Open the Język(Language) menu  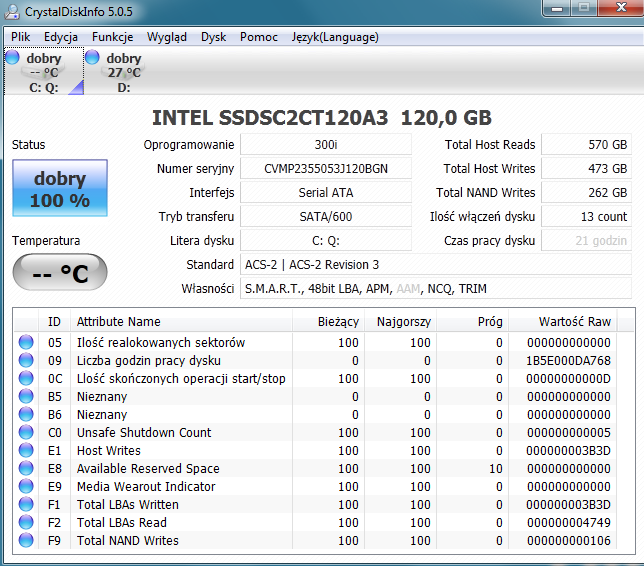[x=335, y=37]
